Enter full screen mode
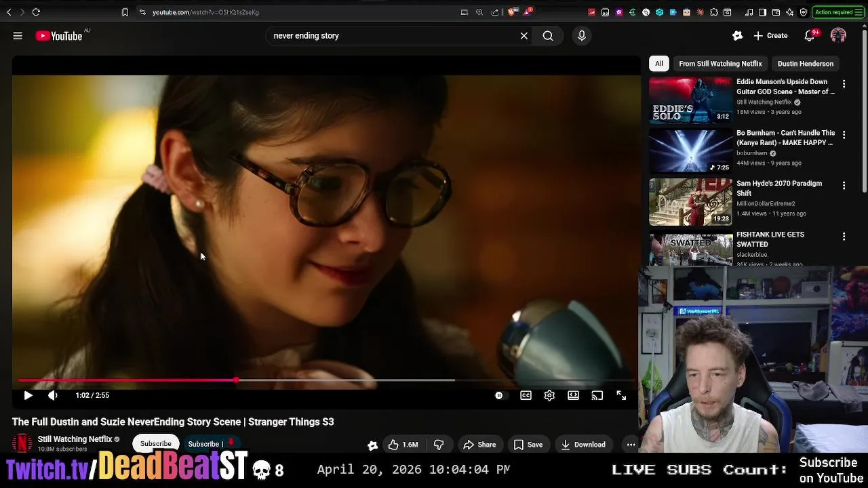The image size is (868, 488). (x=621, y=395)
